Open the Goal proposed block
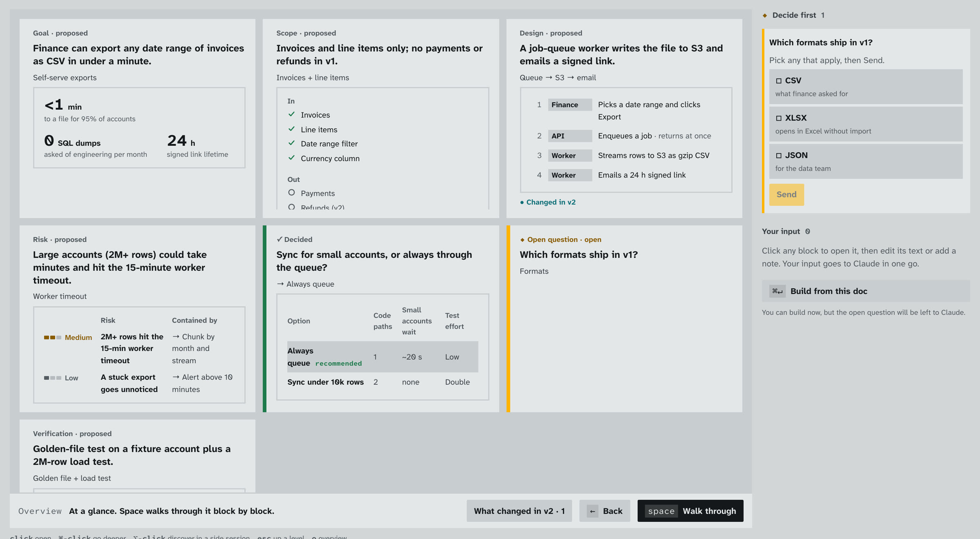The width and height of the screenshot is (980, 539). coord(137,118)
